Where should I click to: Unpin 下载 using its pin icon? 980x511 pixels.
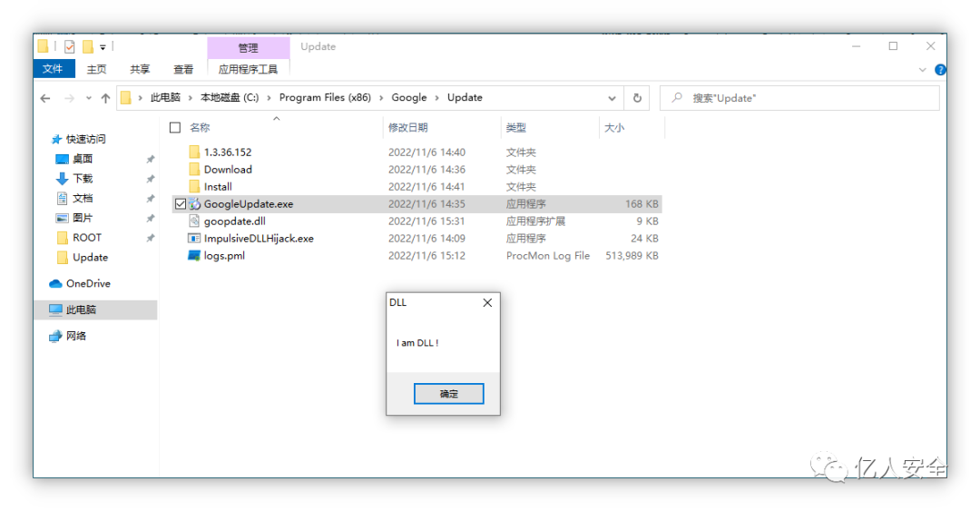point(150,179)
